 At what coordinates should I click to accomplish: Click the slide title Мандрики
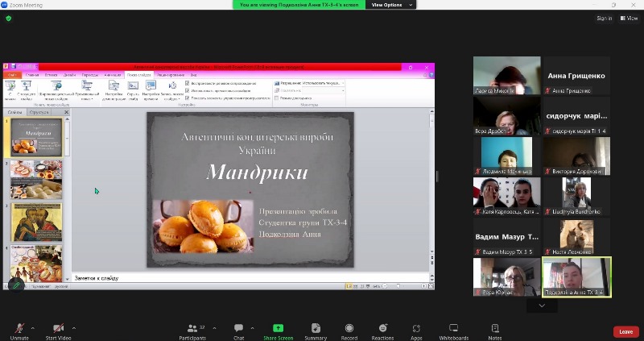coord(257,173)
